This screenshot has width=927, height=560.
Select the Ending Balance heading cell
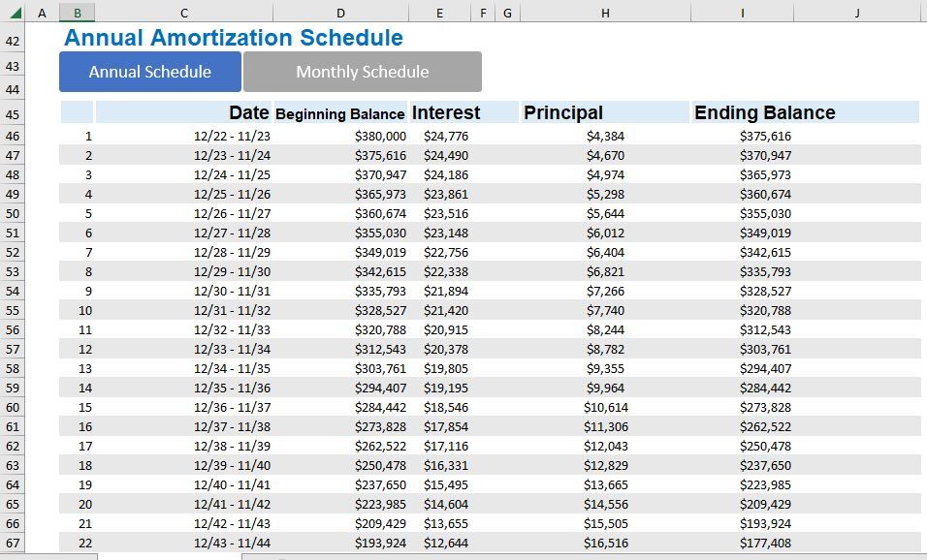(x=764, y=112)
